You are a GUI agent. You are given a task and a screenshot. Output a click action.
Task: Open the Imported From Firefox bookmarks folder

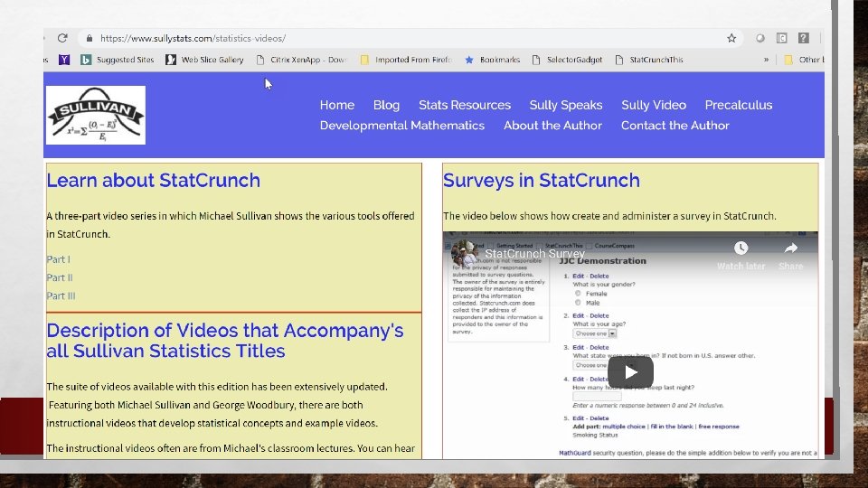pyautogui.click(x=406, y=60)
